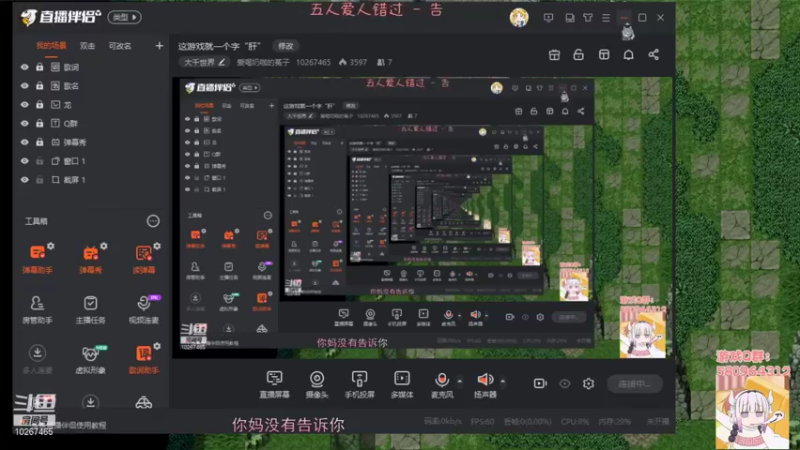Switch to 可改名 scene tab

point(120,46)
